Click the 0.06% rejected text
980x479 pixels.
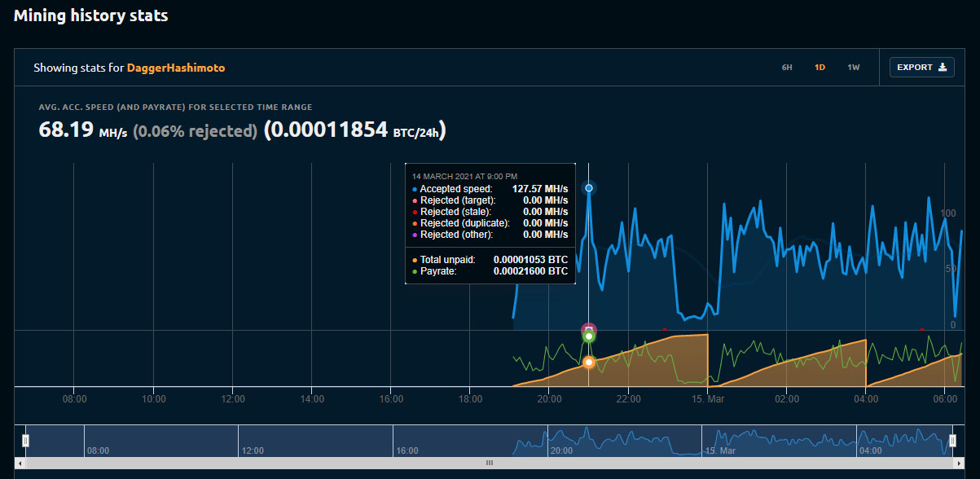[196, 130]
